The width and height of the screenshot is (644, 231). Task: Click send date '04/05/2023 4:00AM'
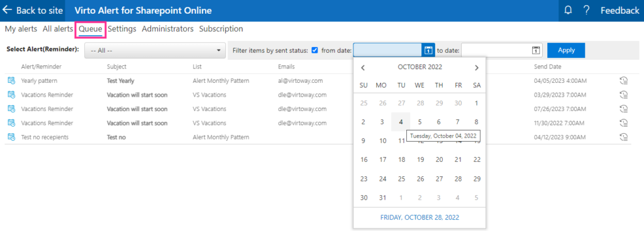tap(560, 81)
